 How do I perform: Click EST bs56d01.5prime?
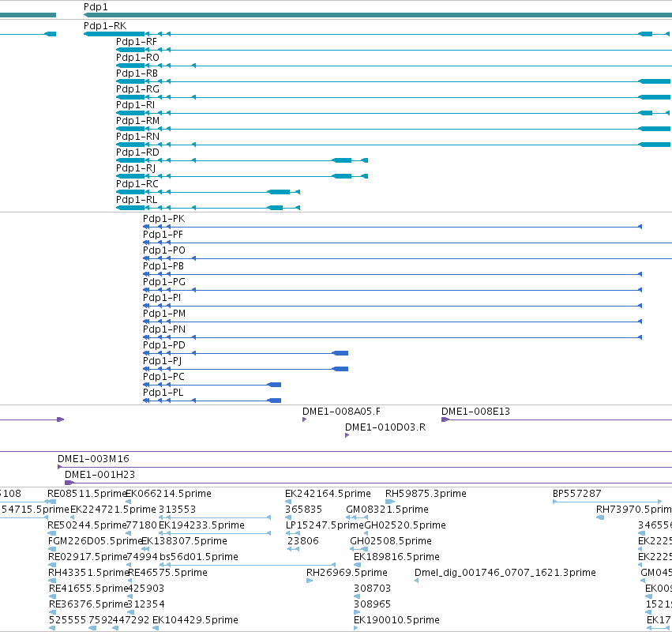pyautogui.click(x=199, y=558)
